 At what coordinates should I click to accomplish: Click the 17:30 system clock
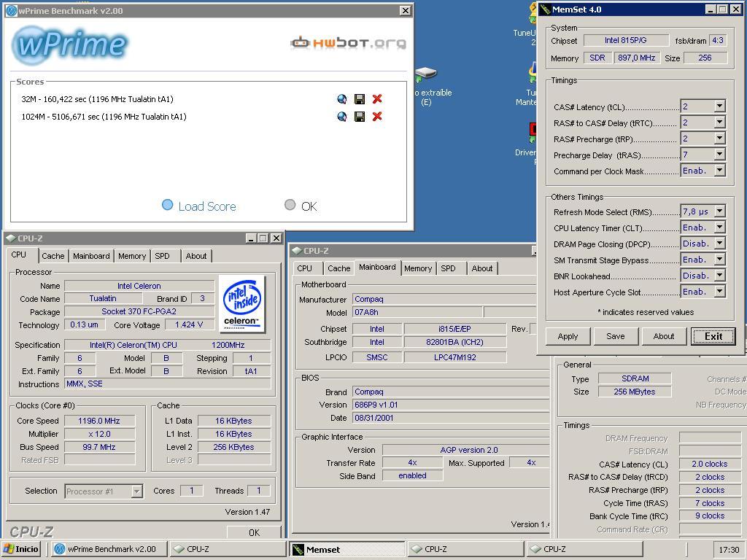[729, 550]
